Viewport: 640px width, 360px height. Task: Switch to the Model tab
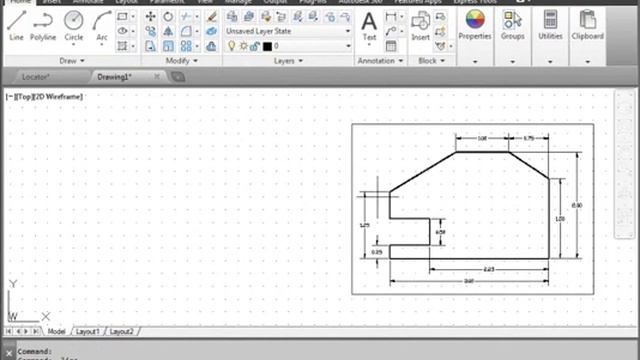click(56, 331)
